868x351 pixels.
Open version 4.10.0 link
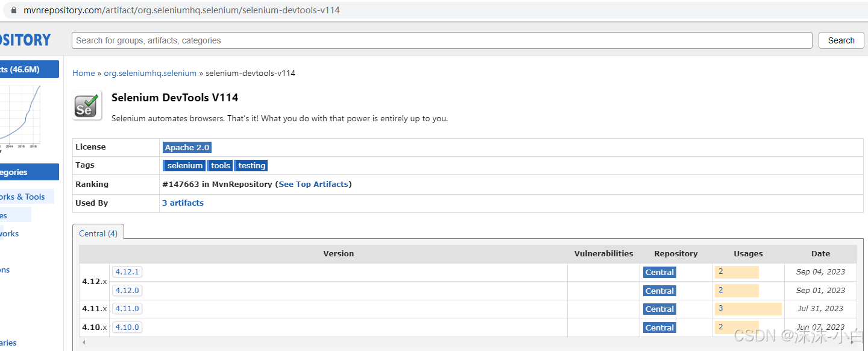coord(127,327)
